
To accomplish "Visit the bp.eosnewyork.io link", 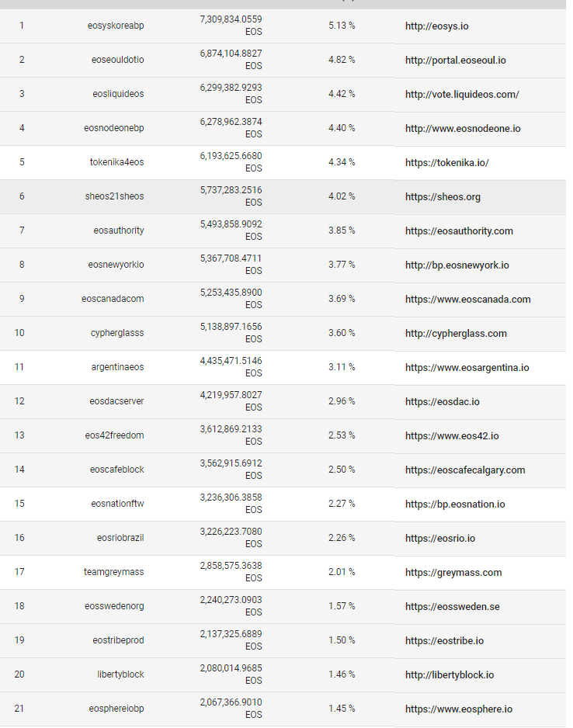I will tap(457, 265).
